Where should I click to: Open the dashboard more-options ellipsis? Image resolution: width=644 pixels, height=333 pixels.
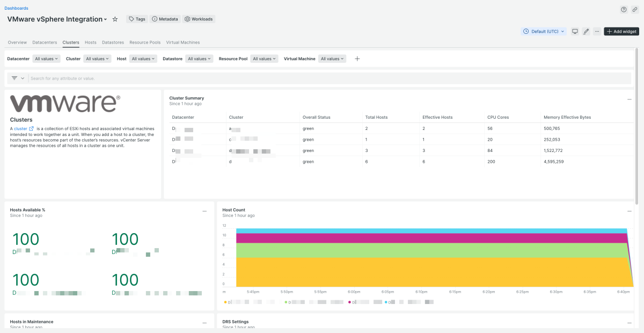pyautogui.click(x=597, y=32)
